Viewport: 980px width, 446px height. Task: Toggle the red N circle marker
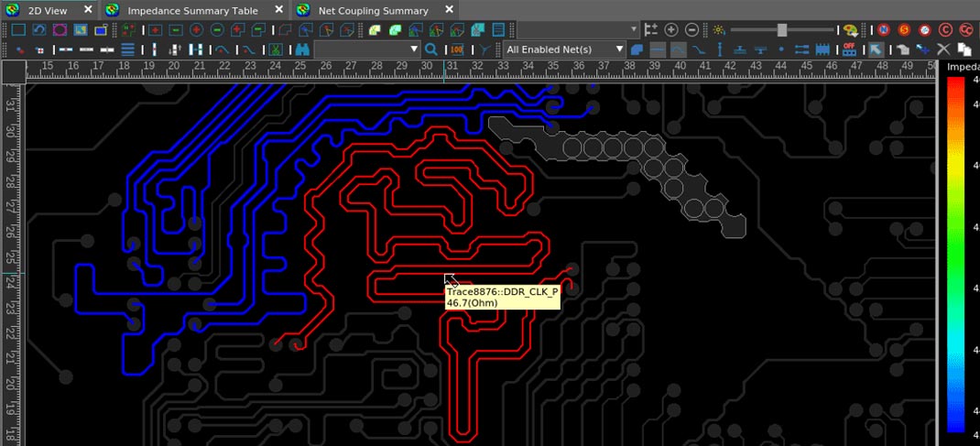[884, 30]
